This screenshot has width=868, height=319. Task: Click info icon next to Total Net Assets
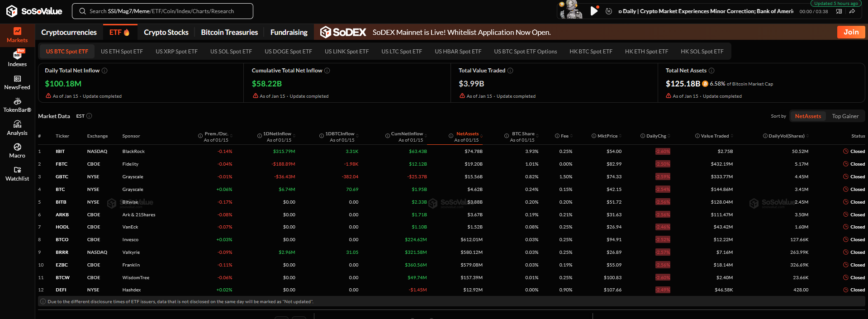coord(711,71)
